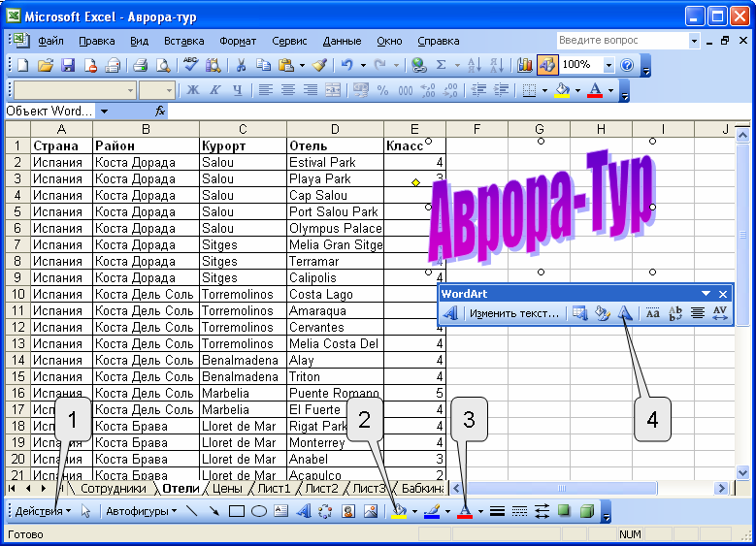
Task: Switch to the Сотрудники sheet tab
Action: [113, 489]
